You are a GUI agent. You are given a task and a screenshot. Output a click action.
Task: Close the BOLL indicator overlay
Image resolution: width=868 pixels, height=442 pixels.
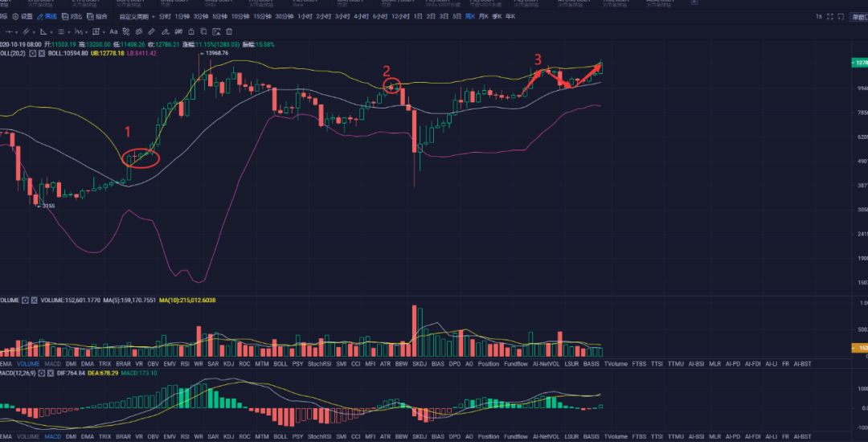(43, 53)
